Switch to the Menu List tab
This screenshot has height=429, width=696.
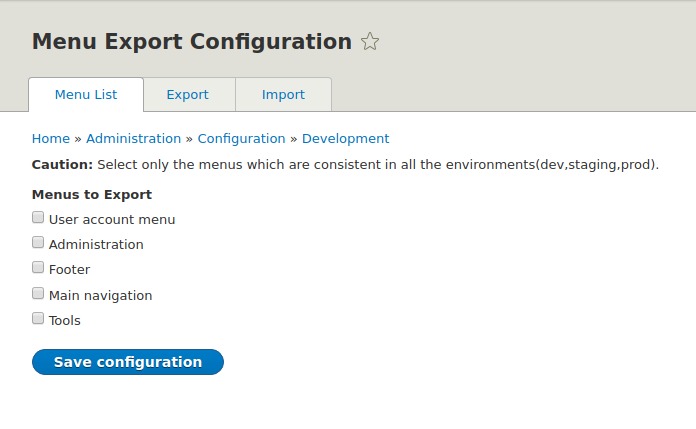pyautogui.click(x=86, y=95)
